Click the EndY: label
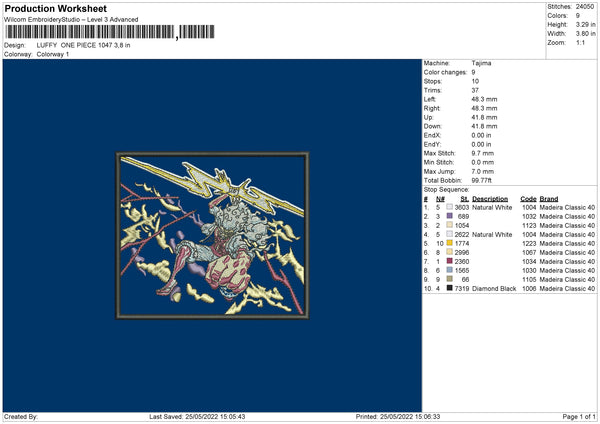600x424 pixels. (432, 144)
